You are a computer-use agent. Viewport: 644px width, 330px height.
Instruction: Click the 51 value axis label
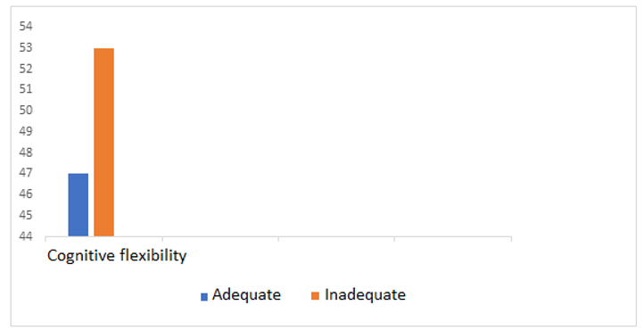pyautogui.click(x=26, y=89)
